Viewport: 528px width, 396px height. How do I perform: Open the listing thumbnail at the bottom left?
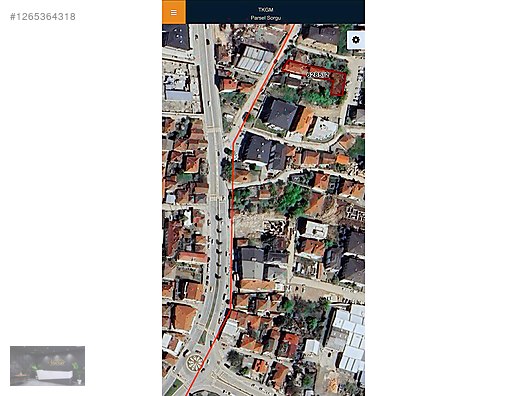tap(47, 366)
